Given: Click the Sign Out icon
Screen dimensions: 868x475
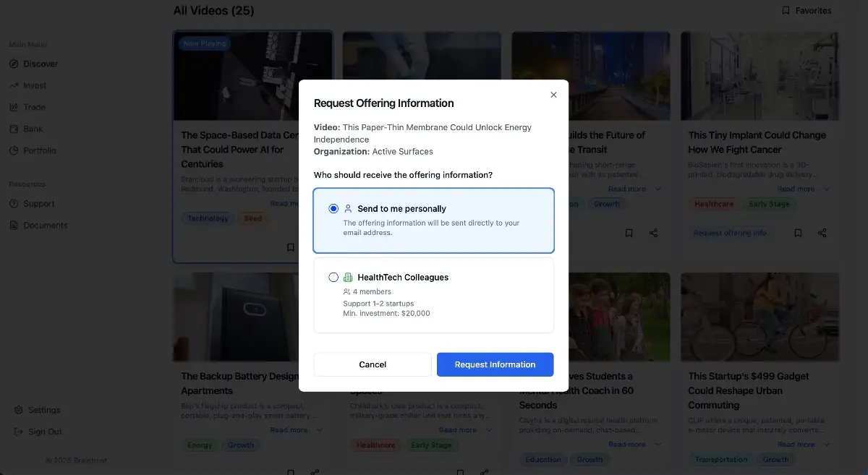Looking at the screenshot, I should (19, 432).
